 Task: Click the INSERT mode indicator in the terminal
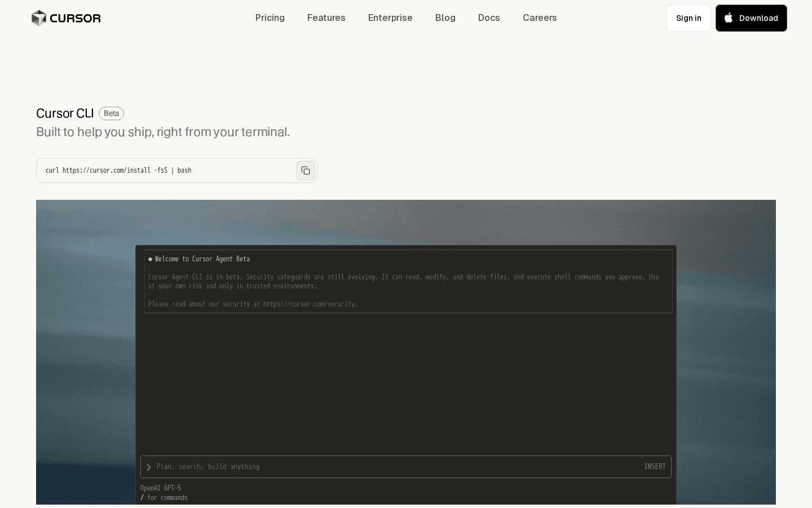pyautogui.click(x=655, y=467)
